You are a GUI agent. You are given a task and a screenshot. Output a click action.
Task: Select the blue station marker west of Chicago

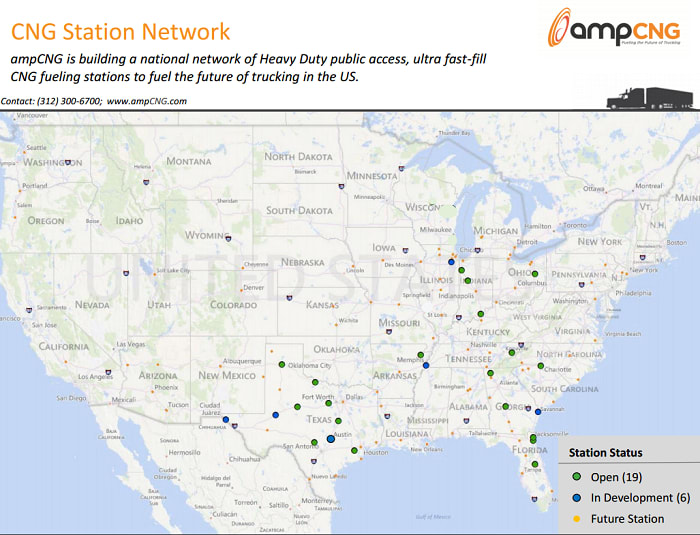pos(451,262)
